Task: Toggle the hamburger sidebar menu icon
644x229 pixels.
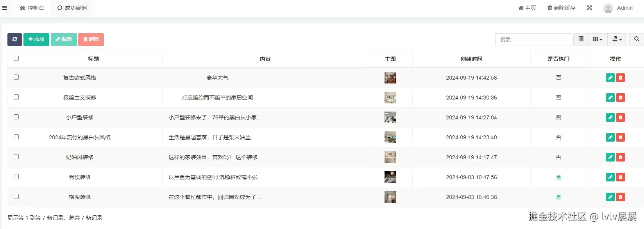Action: 5,8
